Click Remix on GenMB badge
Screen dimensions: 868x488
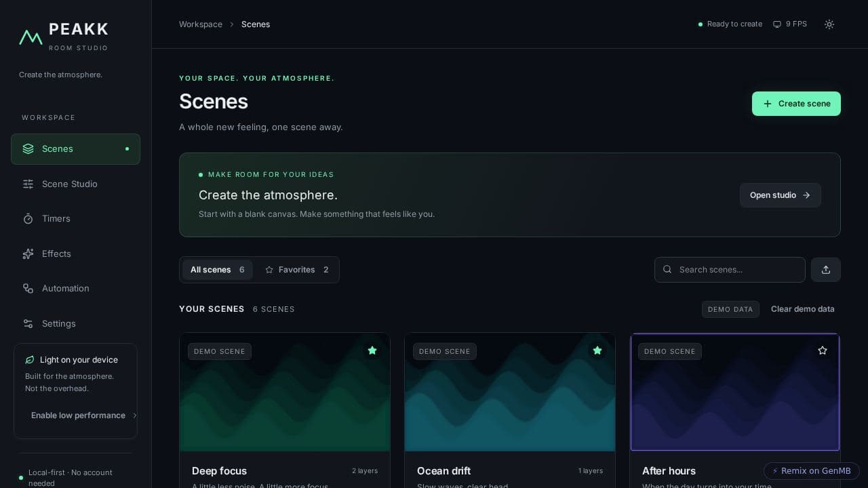point(812,471)
